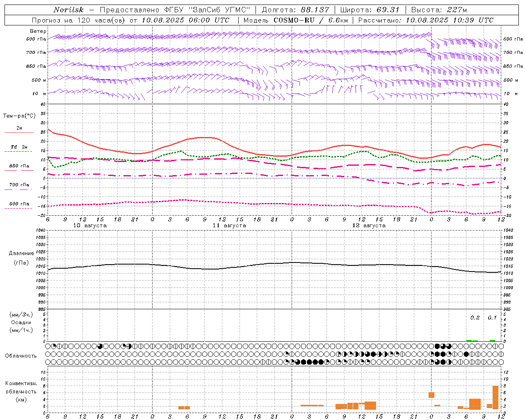The height and width of the screenshot is (420, 525).
Task: Click the 'Давление' pressure panel label
Action: pyautogui.click(x=21, y=253)
